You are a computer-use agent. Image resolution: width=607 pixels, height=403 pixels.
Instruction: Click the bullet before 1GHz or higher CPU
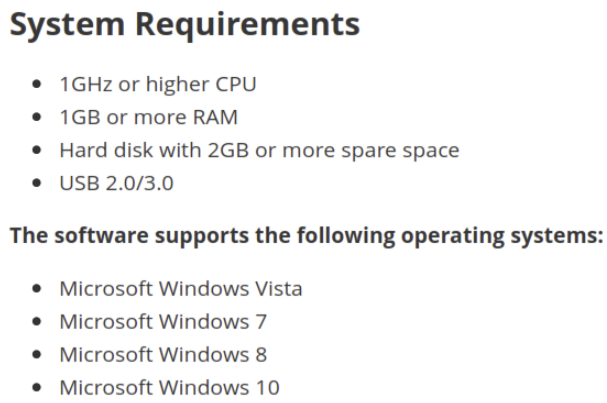pos(37,84)
